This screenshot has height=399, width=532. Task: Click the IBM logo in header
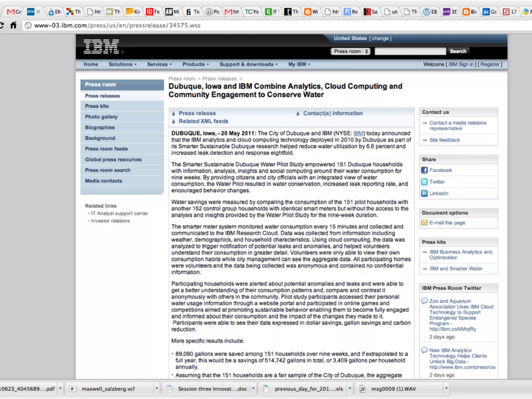(x=101, y=47)
